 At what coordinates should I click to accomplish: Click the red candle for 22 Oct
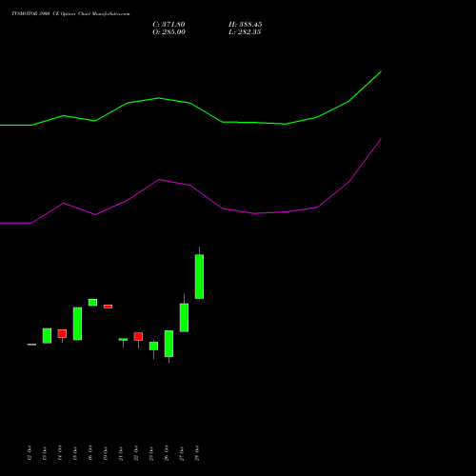pyautogui.click(x=138, y=336)
